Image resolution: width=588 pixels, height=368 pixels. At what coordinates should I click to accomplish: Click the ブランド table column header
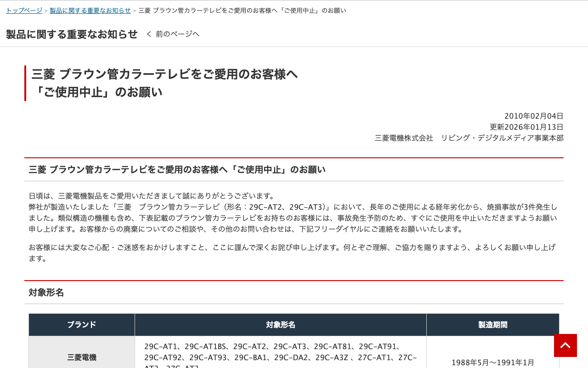(82, 325)
